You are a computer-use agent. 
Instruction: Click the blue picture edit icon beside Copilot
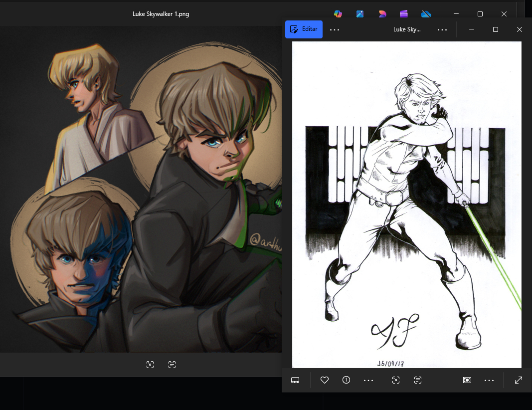pyautogui.click(x=360, y=14)
